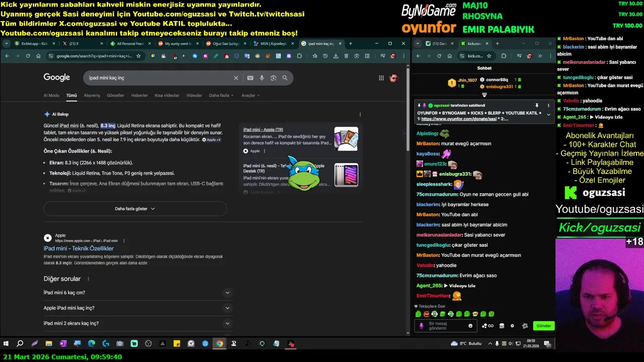Send the chat message with "Gönder"
The image size is (644, 362).
pos(543,326)
